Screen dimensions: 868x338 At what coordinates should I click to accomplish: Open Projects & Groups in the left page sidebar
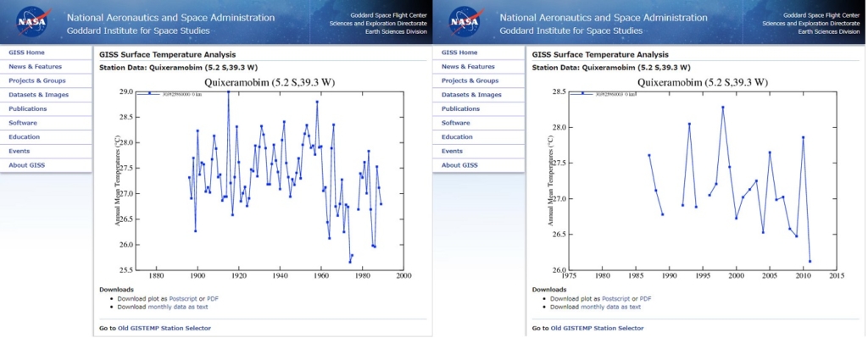(37, 80)
